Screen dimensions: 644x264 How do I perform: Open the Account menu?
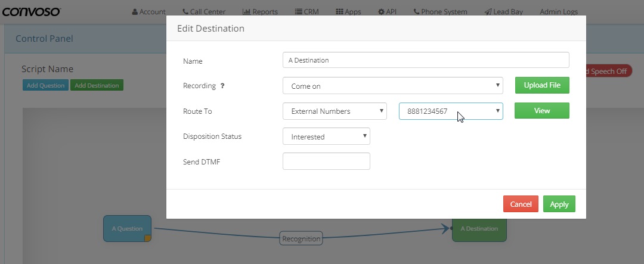pyautogui.click(x=149, y=12)
